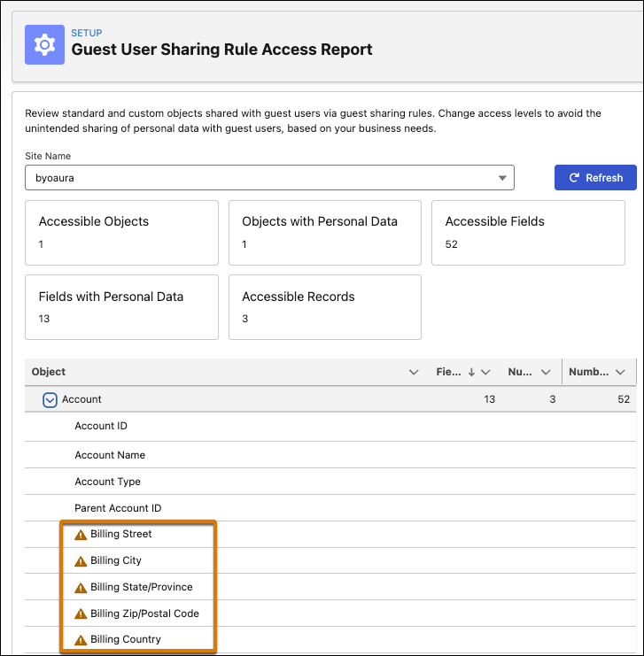
Task: Select the Billing City field text
Action: tap(116, 560)
